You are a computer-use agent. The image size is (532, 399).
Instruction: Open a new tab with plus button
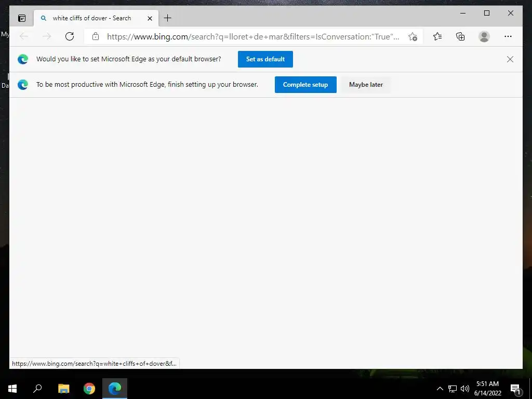point(168,18)
